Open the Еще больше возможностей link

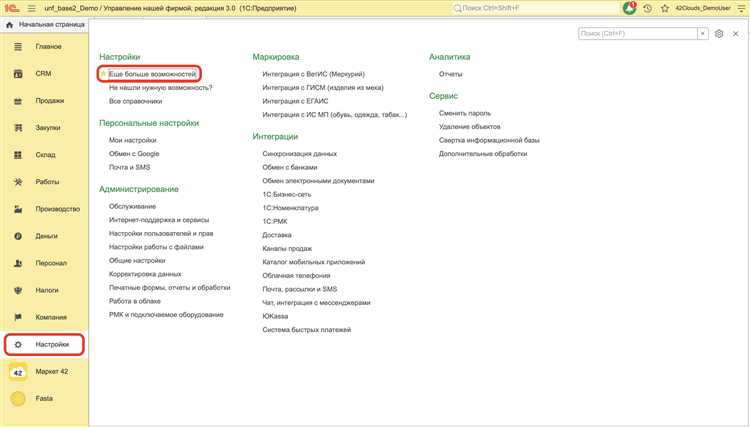(x=153, y=74)
